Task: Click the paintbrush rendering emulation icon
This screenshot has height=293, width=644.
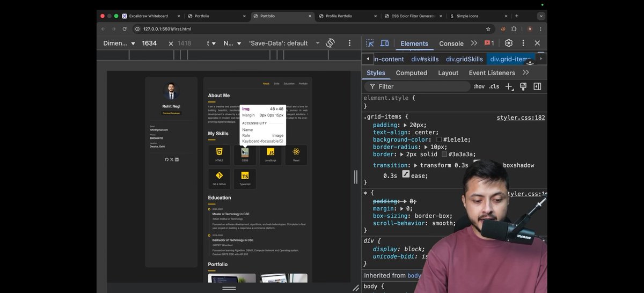Action: [523, 86]
